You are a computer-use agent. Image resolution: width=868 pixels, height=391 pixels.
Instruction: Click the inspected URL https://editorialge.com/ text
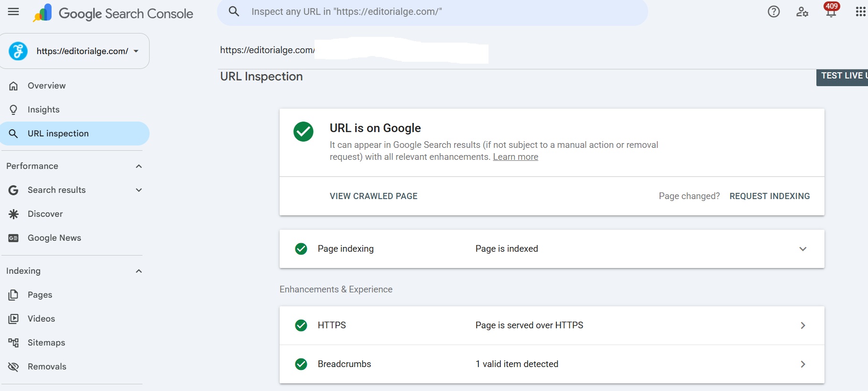(267, 50)
